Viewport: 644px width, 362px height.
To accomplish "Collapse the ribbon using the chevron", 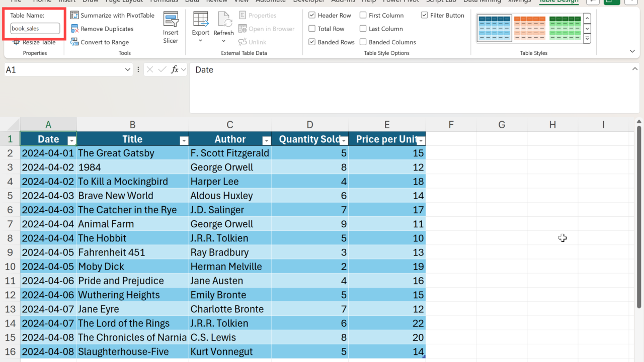I will 632,51.
